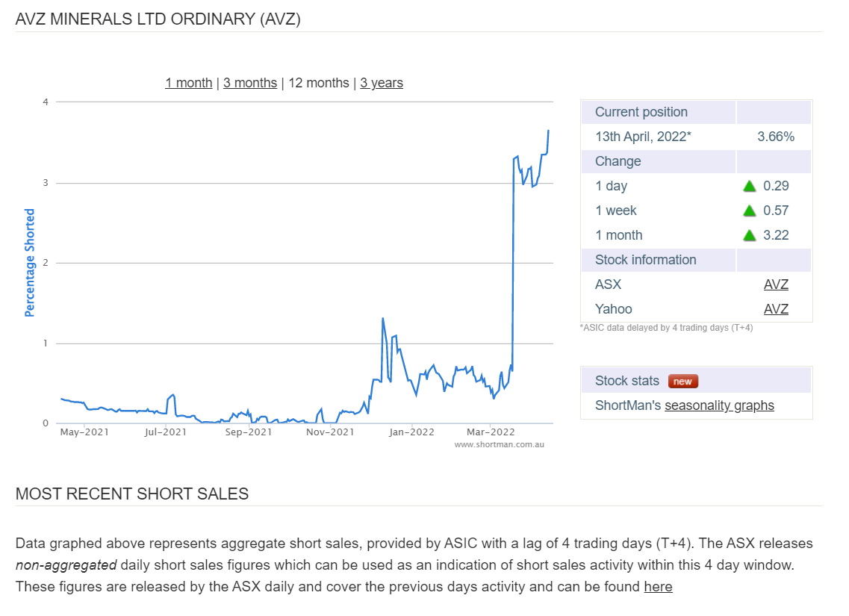Click the green up arrow beside 1 month change
The width and height of the screenshot is (849, 616).
750,235
